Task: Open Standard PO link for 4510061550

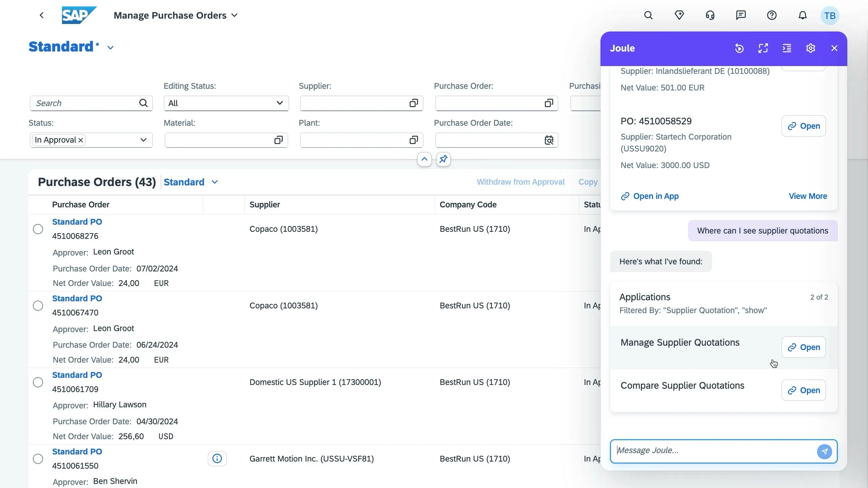Action: click(x=77, y=452)
